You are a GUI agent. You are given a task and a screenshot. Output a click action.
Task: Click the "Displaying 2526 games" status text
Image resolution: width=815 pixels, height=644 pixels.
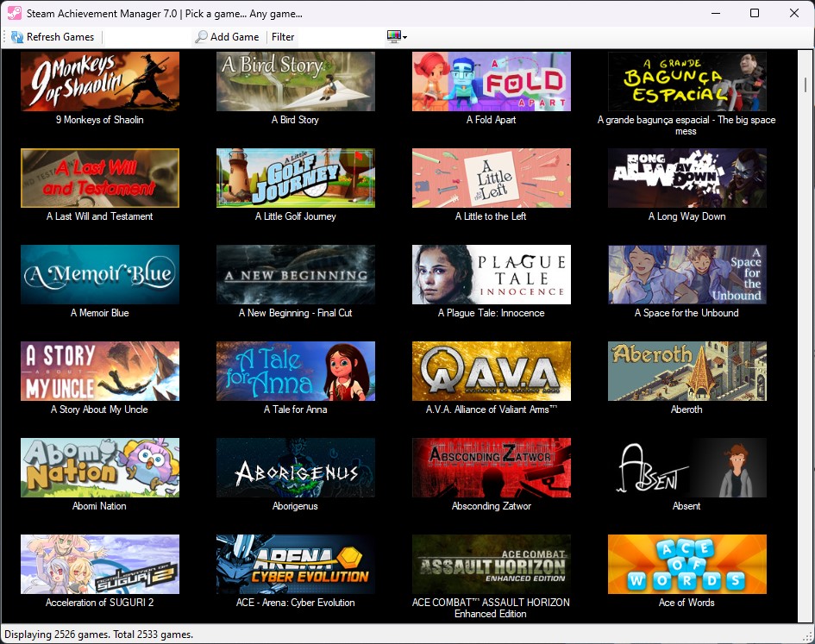(x=57, y=635)
